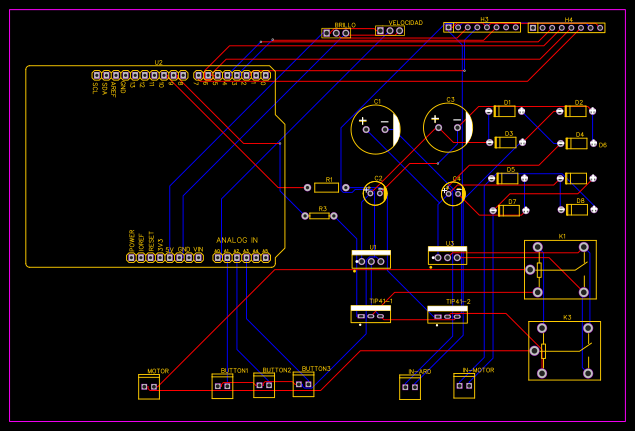Select the TIP41-2 transistor footprint

447,314
